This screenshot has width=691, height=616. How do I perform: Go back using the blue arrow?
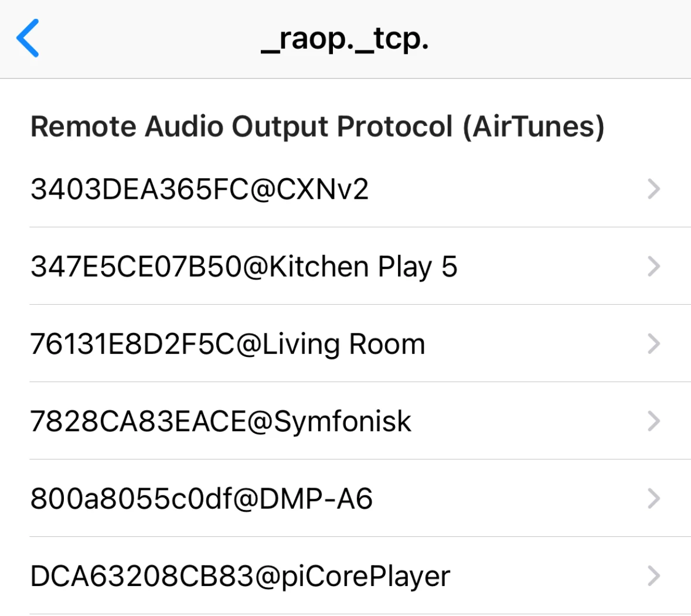tap(28, 38)
